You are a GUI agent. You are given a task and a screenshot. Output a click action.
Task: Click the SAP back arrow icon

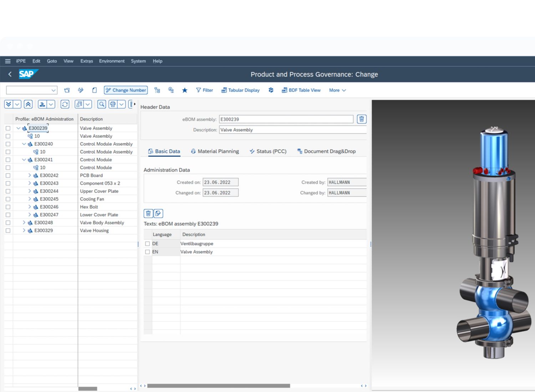[x=10, y=74]
